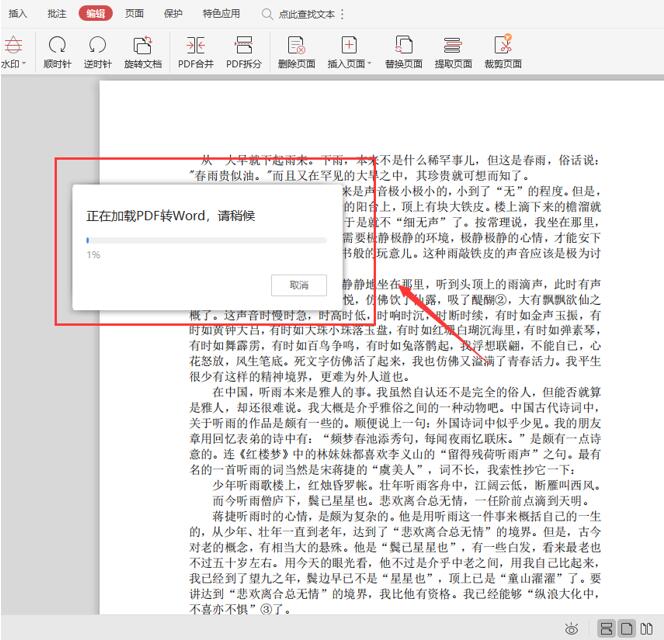The height and width of the screenshot is (640, 664).
Task: Expand the 插入页面 dropdown arrow
Action: [x=369, y=64]
